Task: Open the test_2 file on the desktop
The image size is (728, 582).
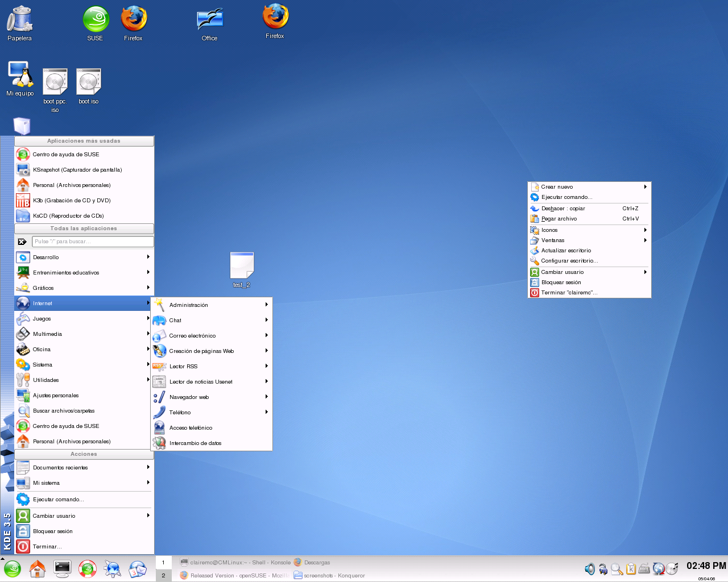Action: (x=242, y=266)
